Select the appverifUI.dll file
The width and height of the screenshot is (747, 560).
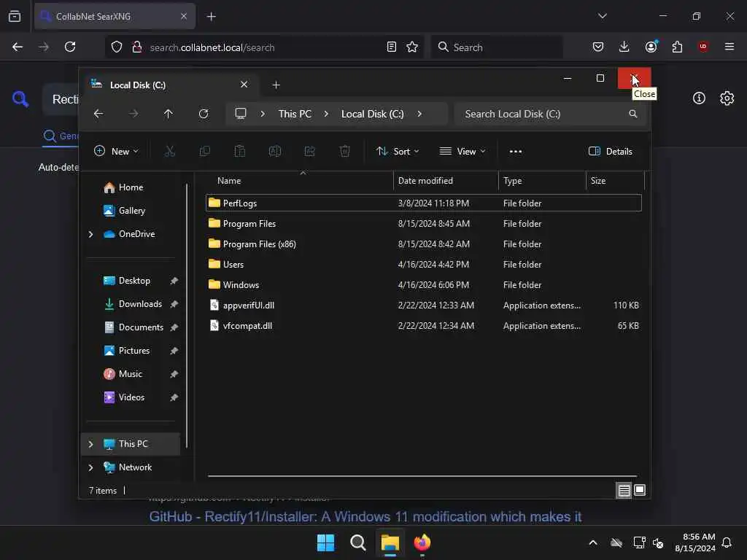[x=424, y=306]
